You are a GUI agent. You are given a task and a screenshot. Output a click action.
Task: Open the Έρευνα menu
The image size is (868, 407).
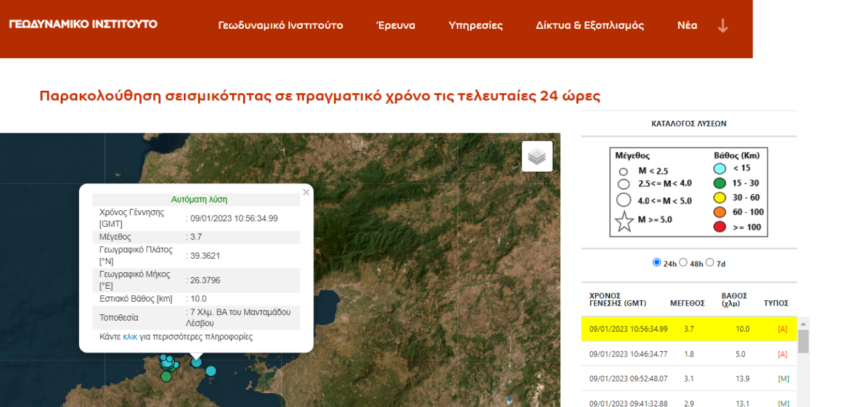pos(396,26)
